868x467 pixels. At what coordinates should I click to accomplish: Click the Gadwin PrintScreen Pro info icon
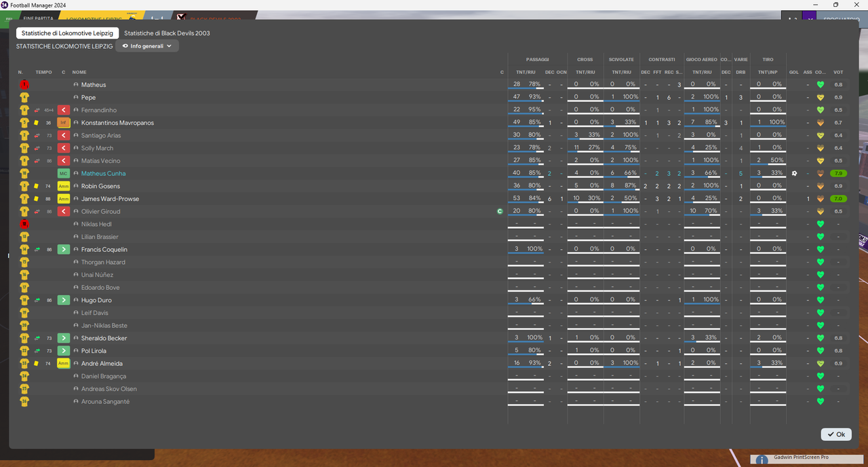click(762, 460)
